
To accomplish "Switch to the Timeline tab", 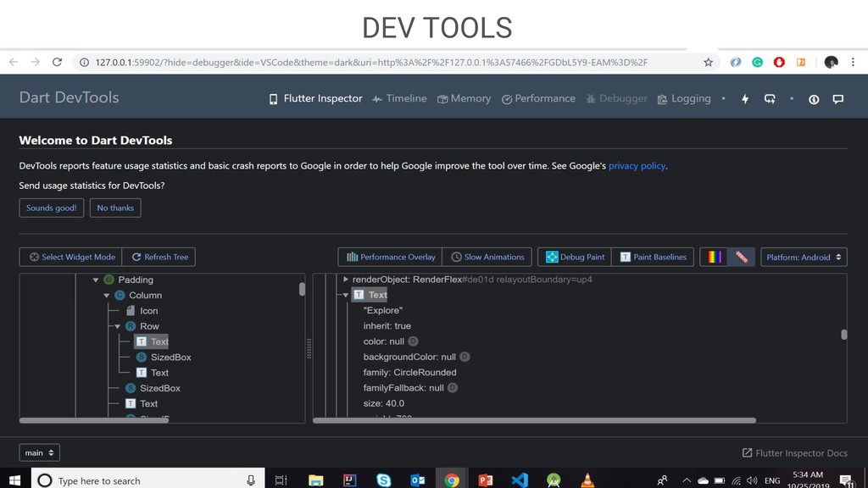I will (x=398, y=99).
